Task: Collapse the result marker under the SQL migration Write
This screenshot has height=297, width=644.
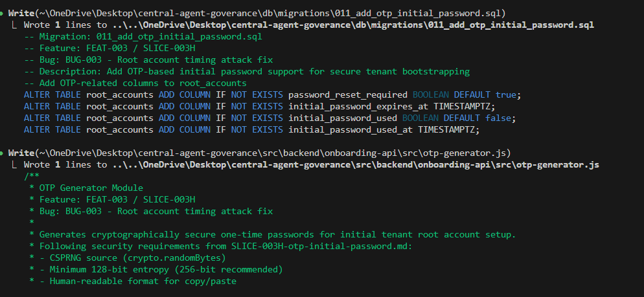Action: [x=14, y=25]
